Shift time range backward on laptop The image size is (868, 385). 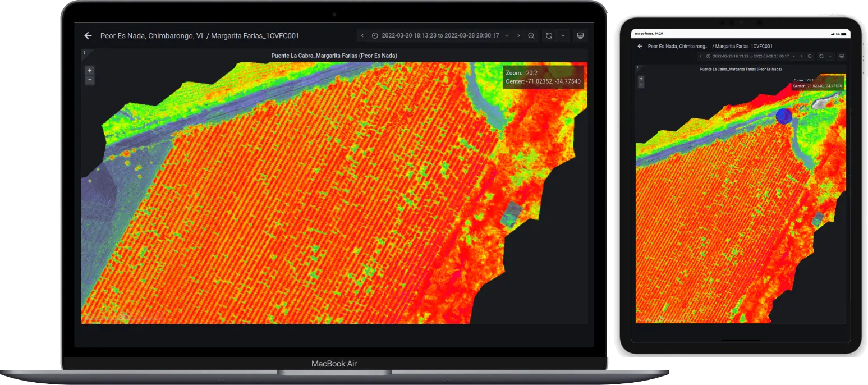click(362, 35)
